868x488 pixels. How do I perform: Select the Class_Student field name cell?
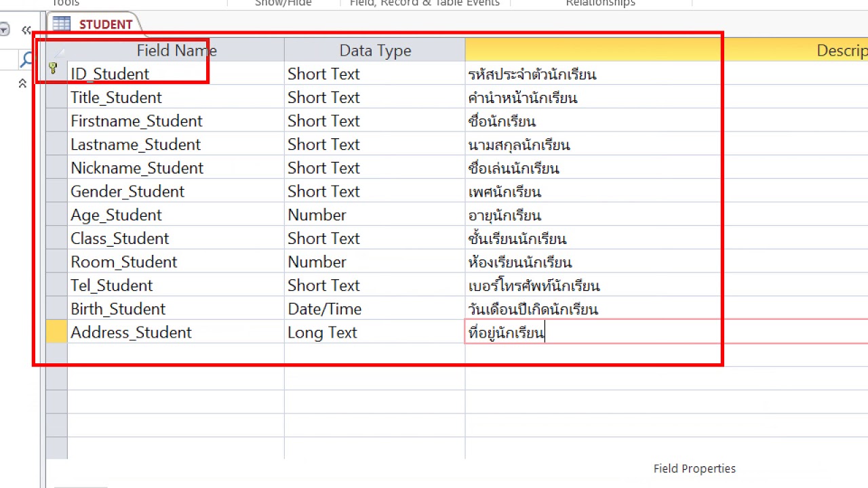[x=176, y=238]
